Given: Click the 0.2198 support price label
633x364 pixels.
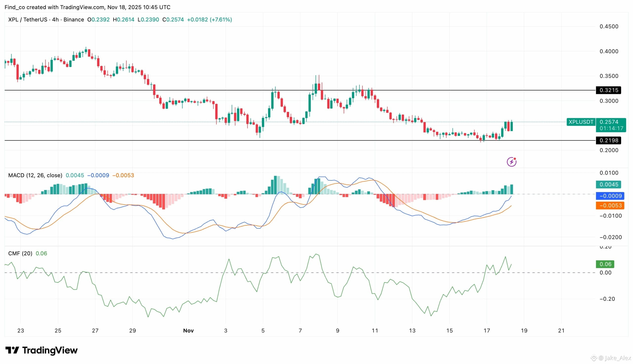Looking at the screenshot, I should [x=608, y=141].
